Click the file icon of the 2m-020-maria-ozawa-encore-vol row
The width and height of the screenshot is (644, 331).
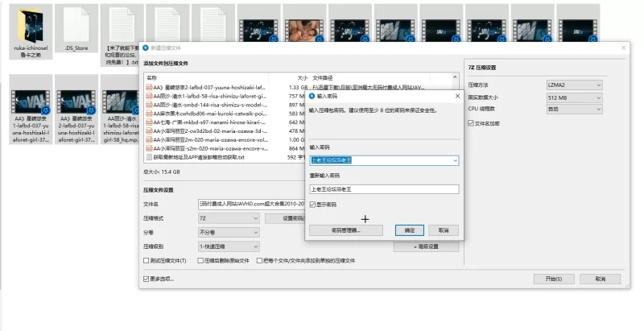tap(149, 139)
